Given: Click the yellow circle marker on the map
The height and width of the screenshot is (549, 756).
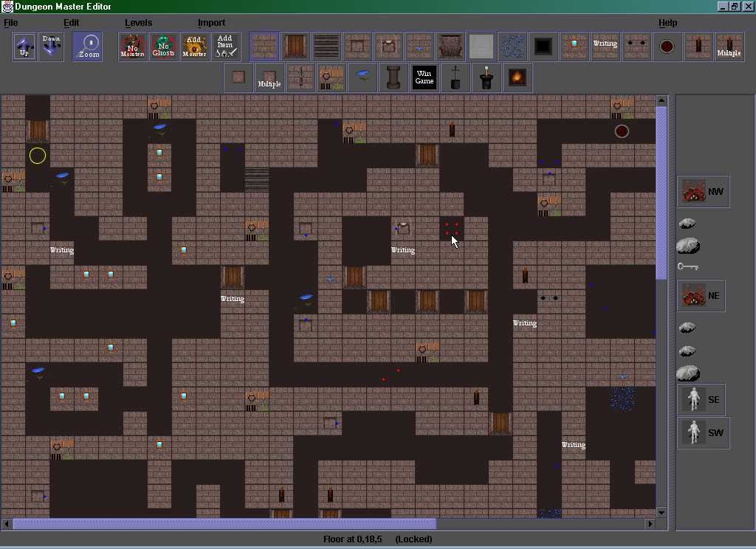Looking at the screenshot, I should tap(38, 156).
